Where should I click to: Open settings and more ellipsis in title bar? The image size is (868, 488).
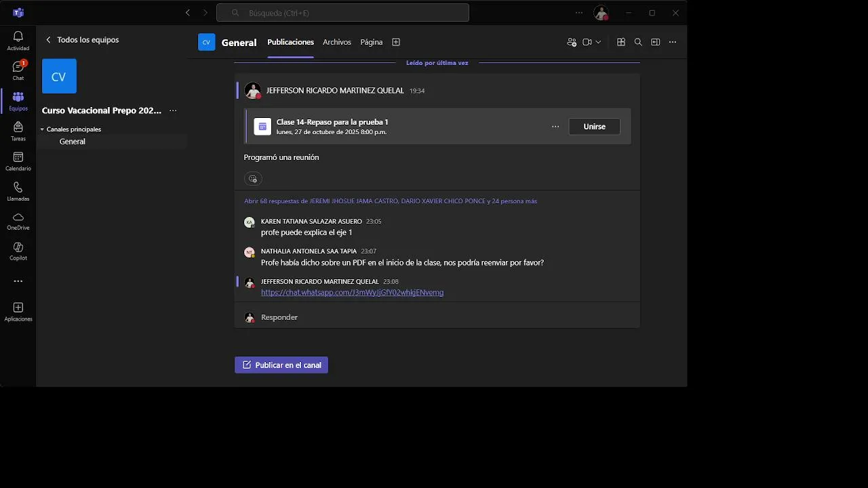pyautogui.click(x=578, y=13)
